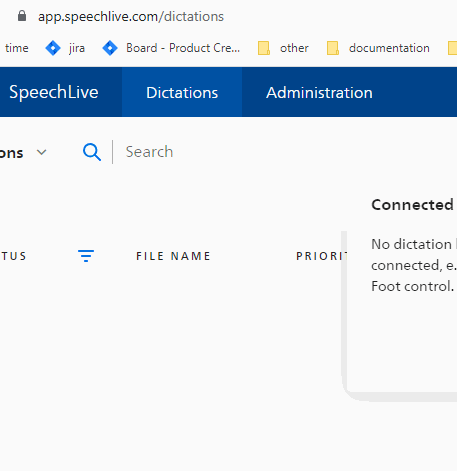Sort by FILE NAME column header
Image resolution: width=457 pixels, height=471 pixels.
(x=173, y=256)
